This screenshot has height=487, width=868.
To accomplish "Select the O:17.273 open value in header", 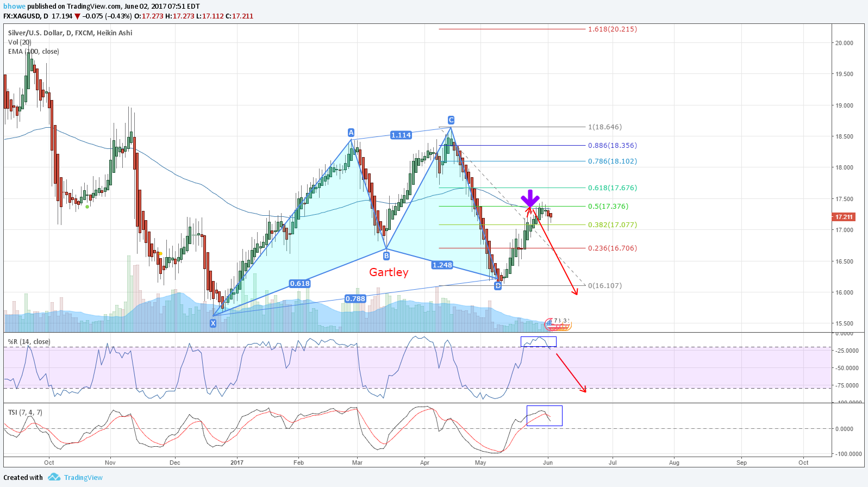I will click(149, 16).
